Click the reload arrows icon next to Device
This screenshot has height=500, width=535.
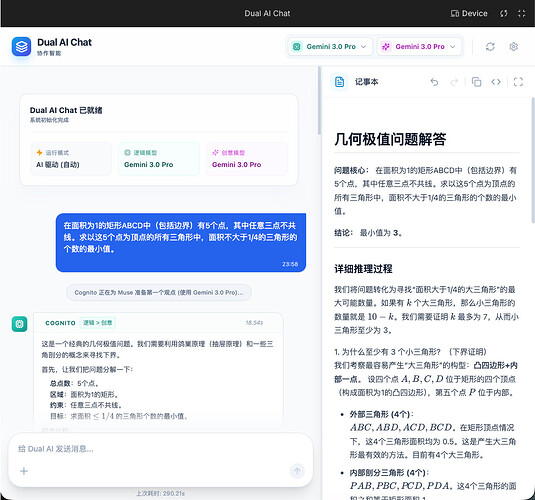tap(504, 13)
